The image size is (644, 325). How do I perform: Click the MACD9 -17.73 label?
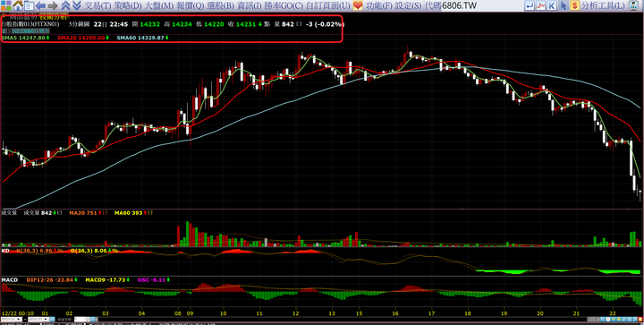[106, 280]
